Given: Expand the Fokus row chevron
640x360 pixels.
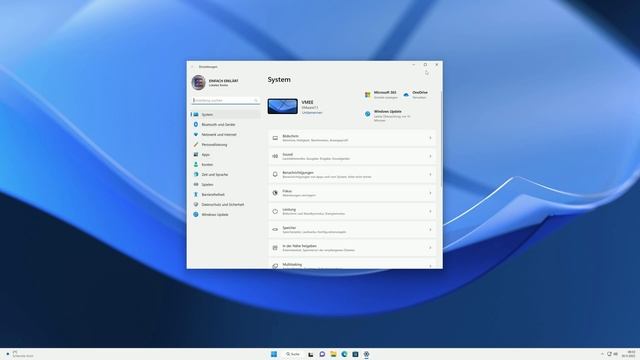Looking at the screenshot, I should [430, 193].
